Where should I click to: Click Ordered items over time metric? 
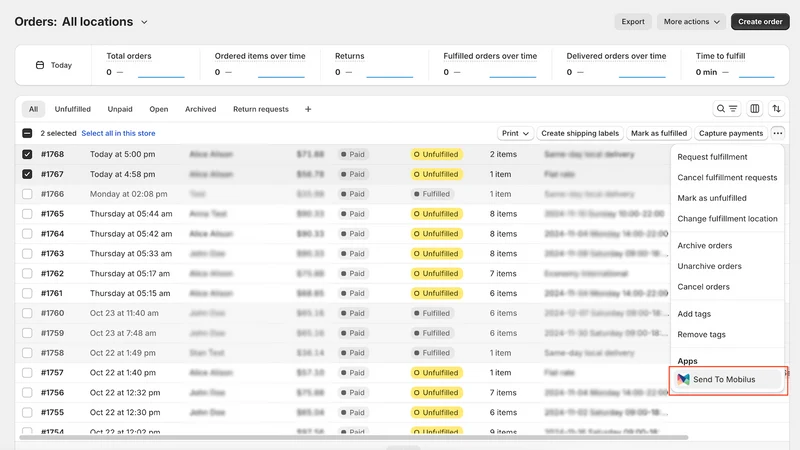click(x=260, y=64)
